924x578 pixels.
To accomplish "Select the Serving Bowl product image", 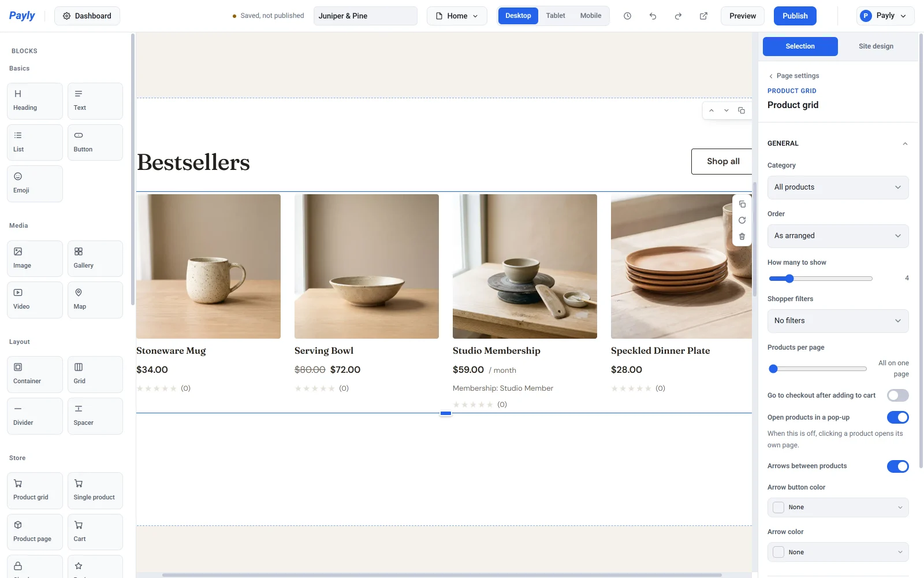I will pos(367,266).
